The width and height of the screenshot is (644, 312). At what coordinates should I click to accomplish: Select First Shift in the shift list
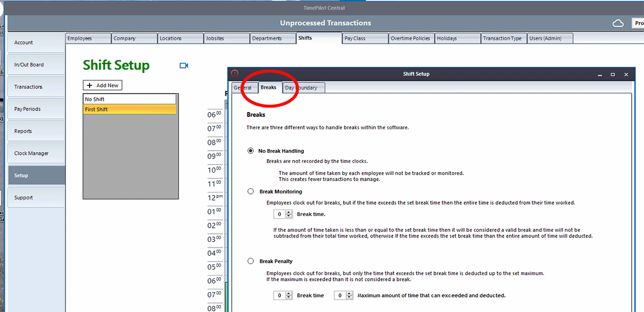129,109
